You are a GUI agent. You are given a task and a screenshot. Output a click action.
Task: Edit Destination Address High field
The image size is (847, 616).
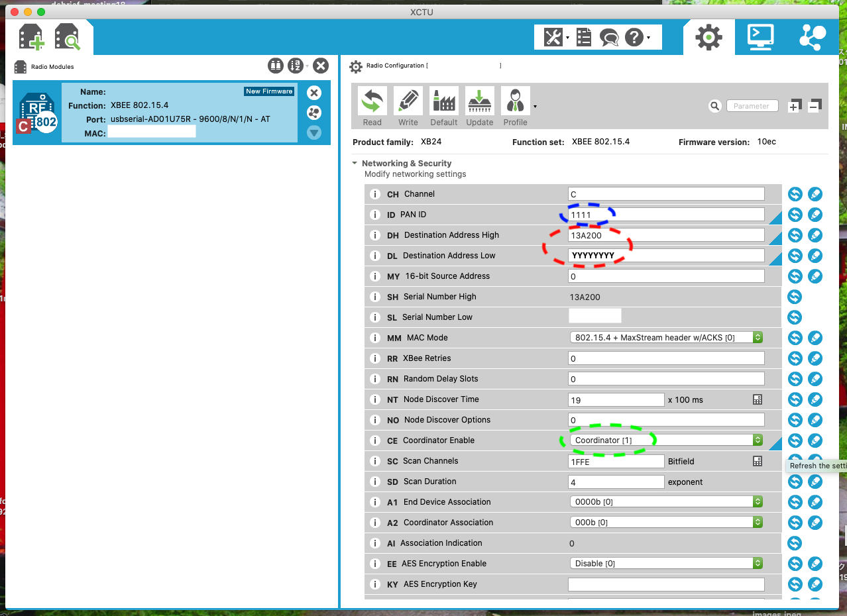(x=666, y=235)
